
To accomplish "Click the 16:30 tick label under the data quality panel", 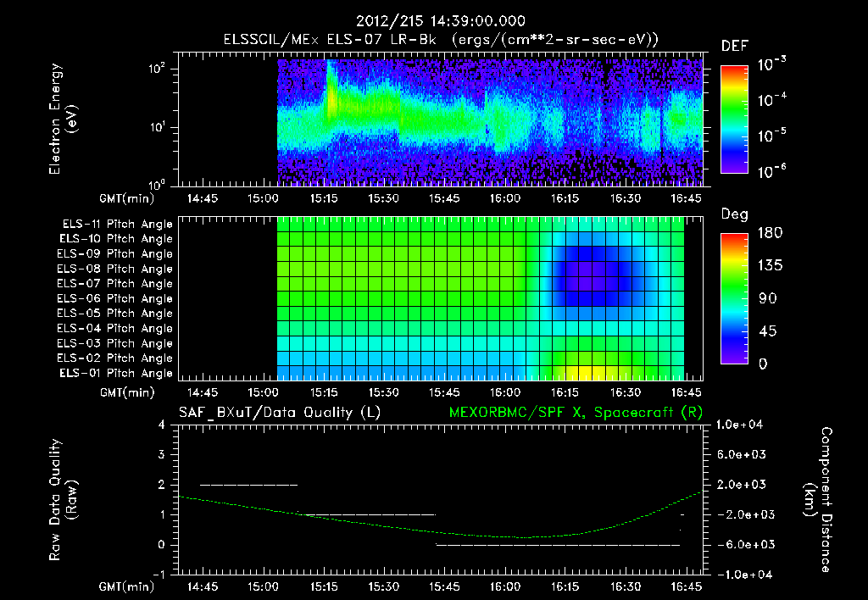I will [626, 586].
